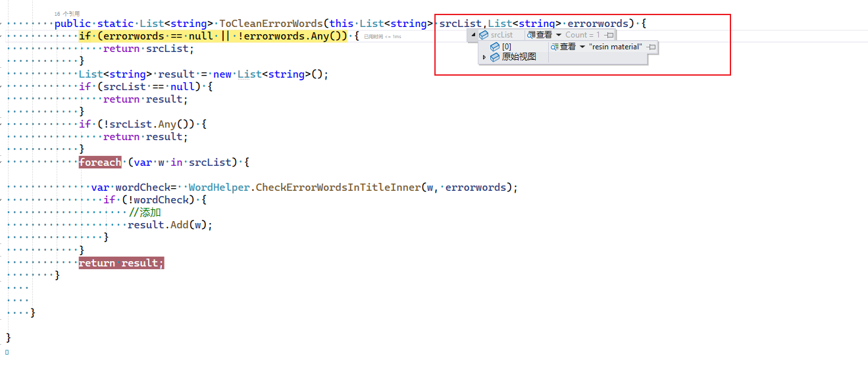
Task: Click the Count = 1 value
Action: [x=583, y=35]
